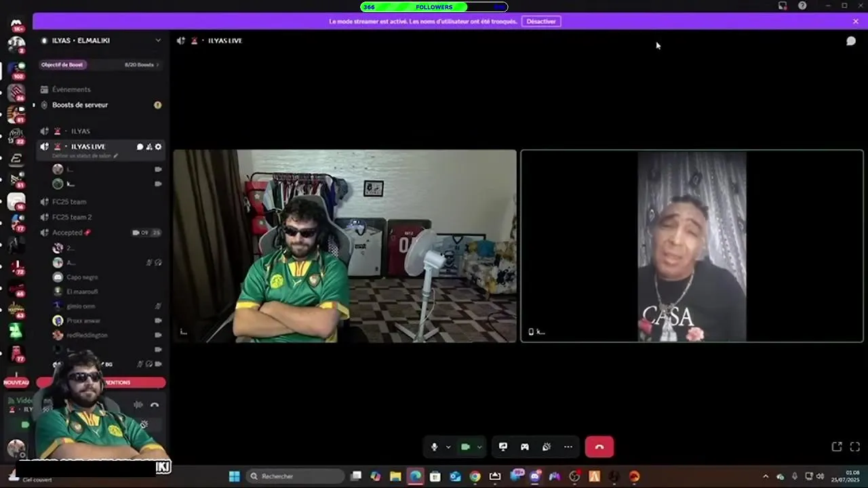Open the server icon with badge 22

16,136
